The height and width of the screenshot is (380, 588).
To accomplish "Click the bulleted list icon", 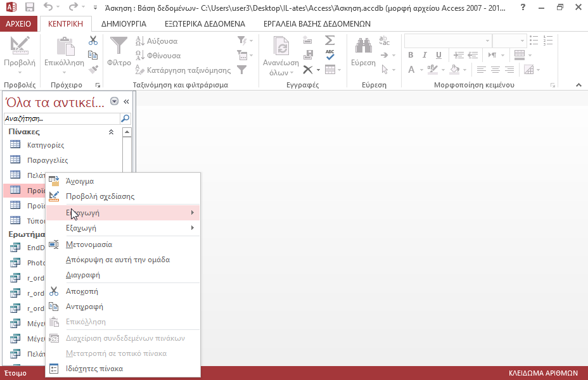I will click(534, 41).
